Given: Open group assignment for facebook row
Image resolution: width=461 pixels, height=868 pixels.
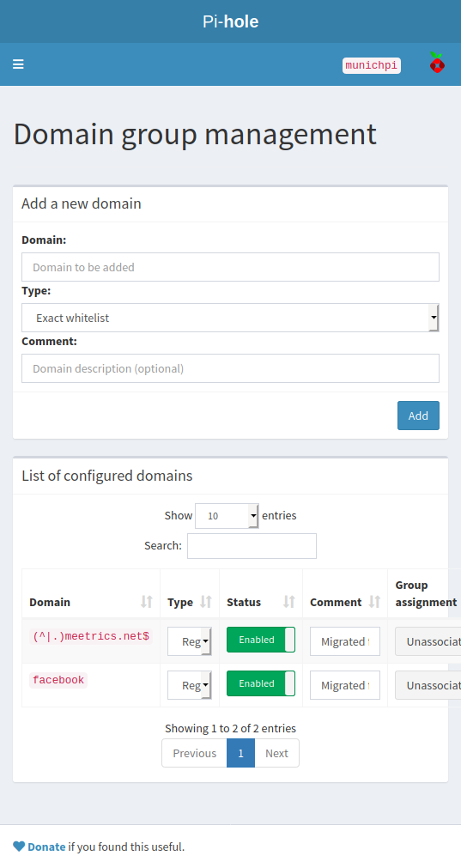Looking at the screenshot, I should click(x=428, y=685).
